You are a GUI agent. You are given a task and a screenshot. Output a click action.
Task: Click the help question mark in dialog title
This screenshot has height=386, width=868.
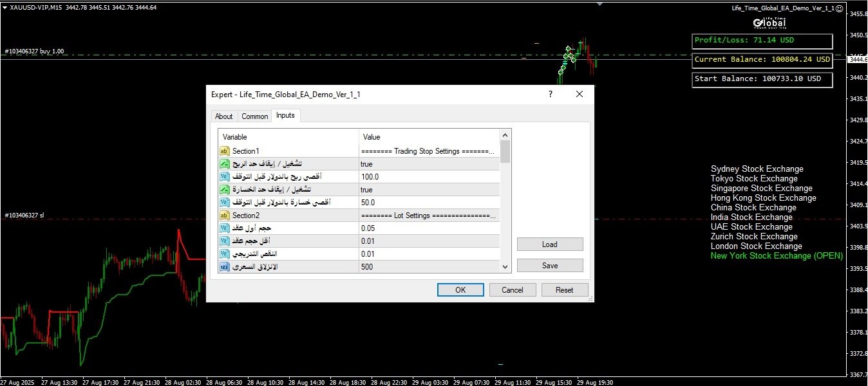pyautogui.click(x=550, y=94)
